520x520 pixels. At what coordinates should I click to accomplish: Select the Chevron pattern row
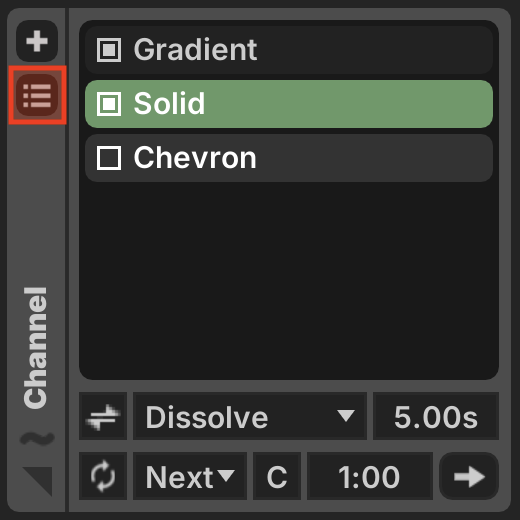coord(289,158)
